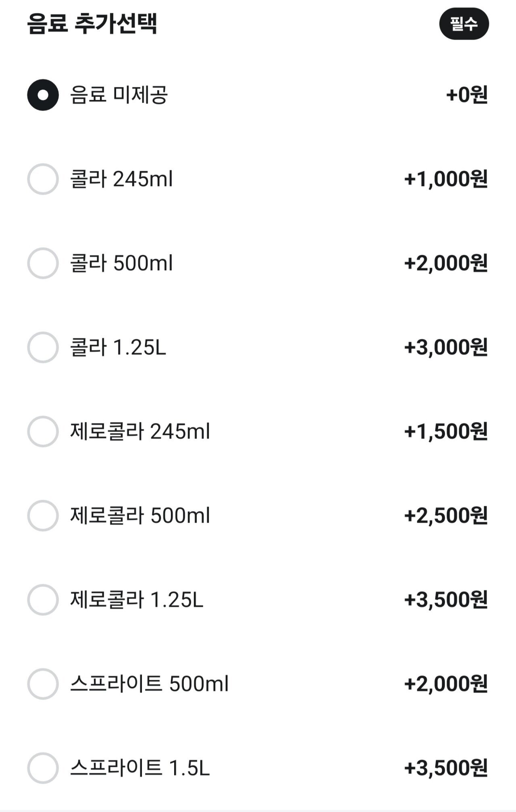
Task: Tap the +2,500원 price text
Action: pos(446,516)
